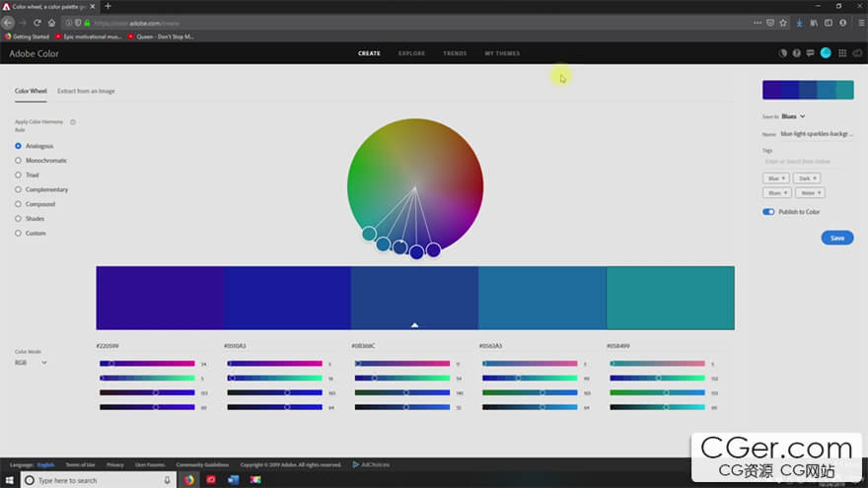Add the suggested Water tag
The image size is (868, 488).
coord(811,192)
